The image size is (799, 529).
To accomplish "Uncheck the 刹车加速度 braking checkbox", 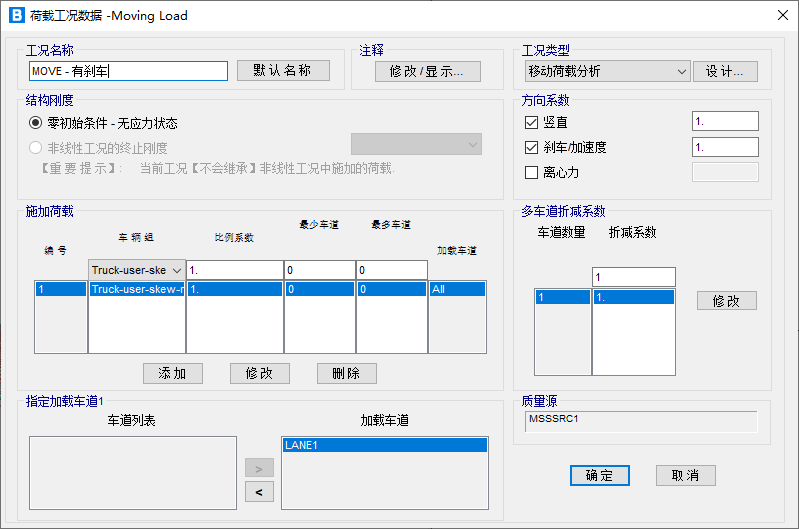I will 532,147.
